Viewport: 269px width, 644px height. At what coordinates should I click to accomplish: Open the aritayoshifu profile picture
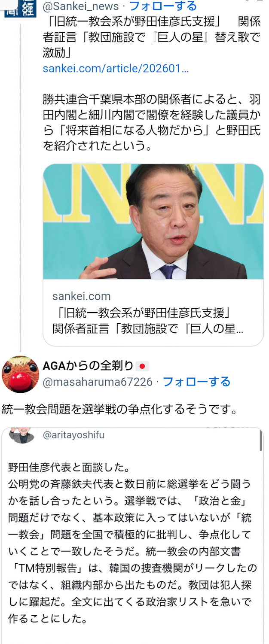22,435
